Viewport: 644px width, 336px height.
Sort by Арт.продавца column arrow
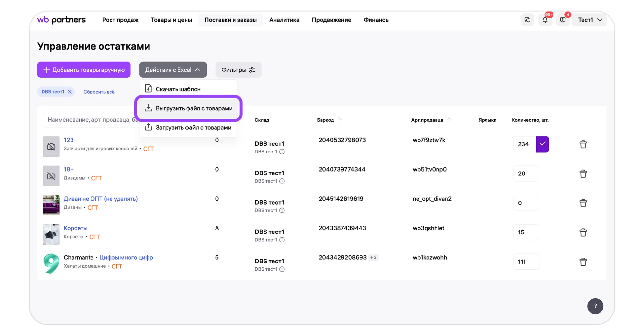click(x=449, y=120)
